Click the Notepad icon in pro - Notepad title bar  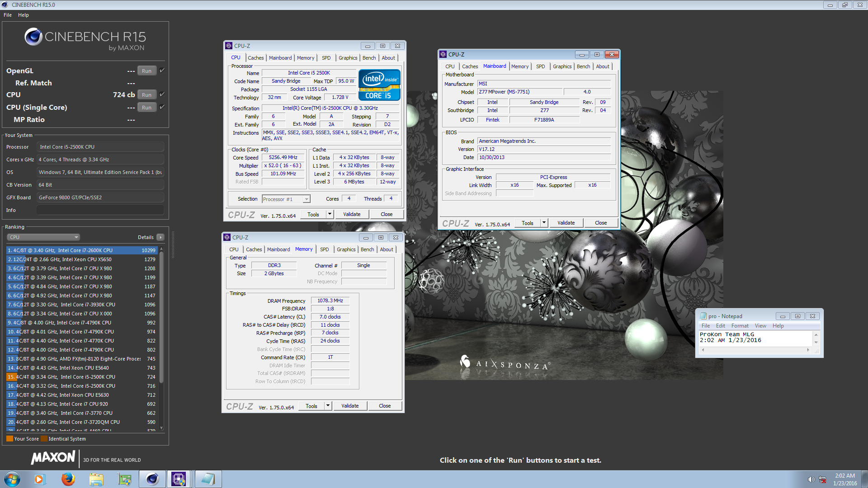point(703,316)
